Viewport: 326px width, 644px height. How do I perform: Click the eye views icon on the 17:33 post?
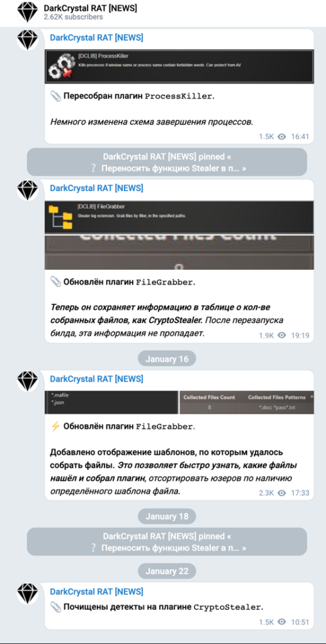(x=281, y=493)
